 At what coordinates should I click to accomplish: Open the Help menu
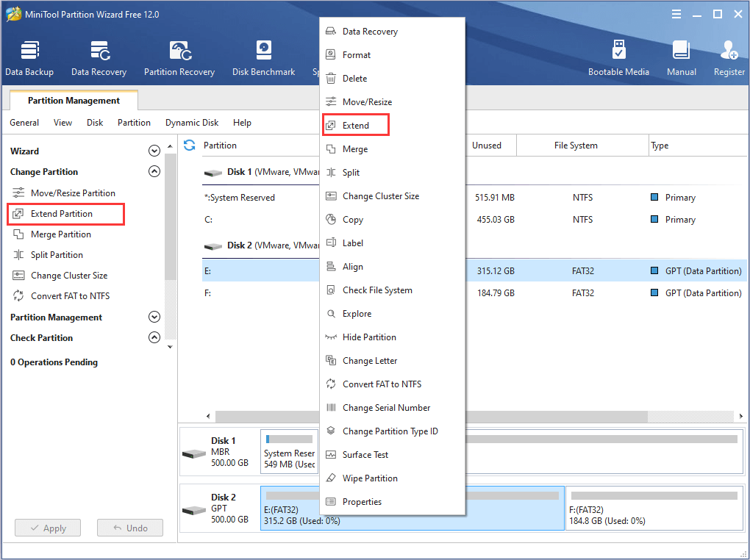(242, 123)
